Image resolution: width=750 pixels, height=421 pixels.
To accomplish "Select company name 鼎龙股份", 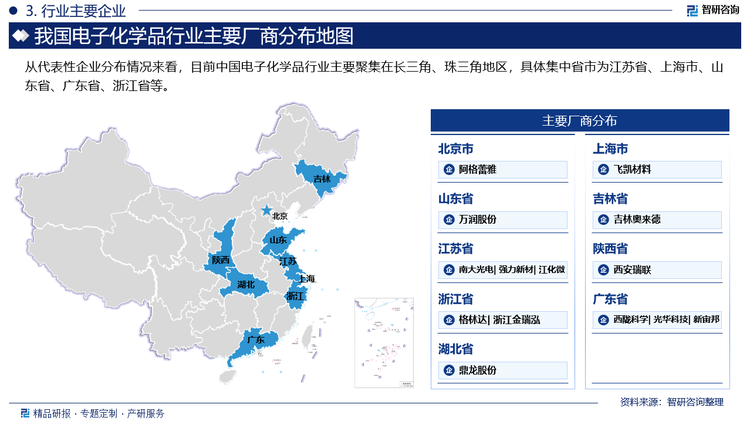I will coord(477,370).
